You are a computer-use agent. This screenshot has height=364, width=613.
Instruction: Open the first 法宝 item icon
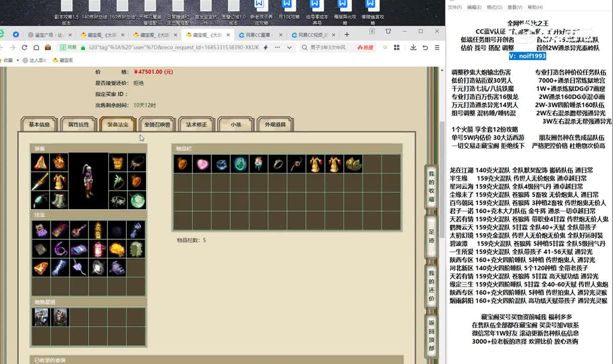tap(41, 231)
